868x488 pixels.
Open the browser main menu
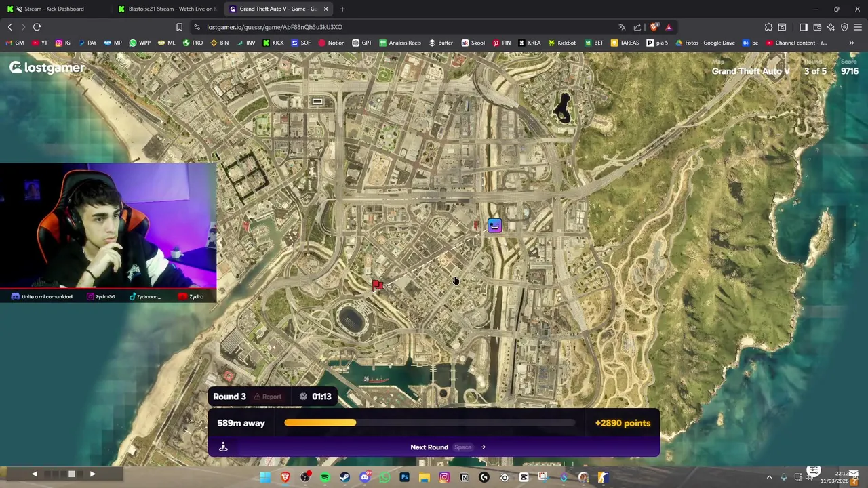858,27
